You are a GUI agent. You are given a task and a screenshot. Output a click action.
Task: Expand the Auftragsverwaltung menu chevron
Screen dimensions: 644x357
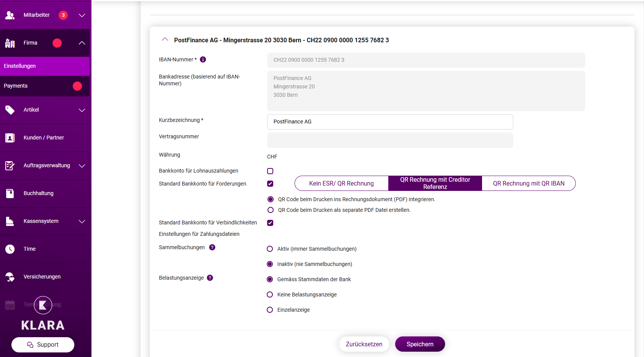point(82,166)
